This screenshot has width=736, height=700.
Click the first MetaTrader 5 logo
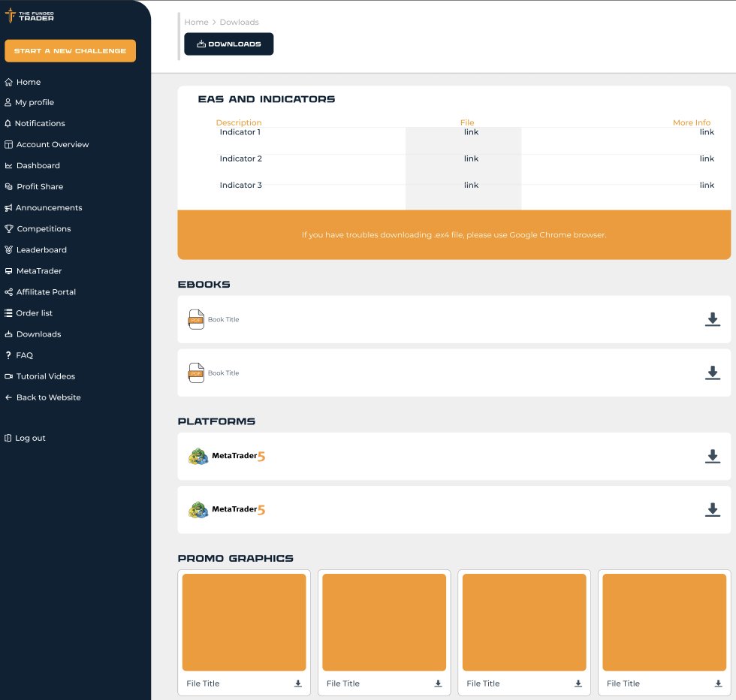click(x=227, y=457)
